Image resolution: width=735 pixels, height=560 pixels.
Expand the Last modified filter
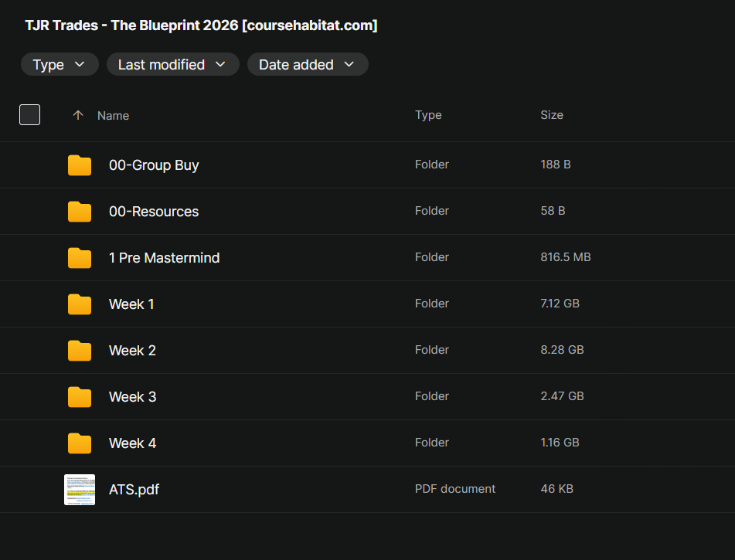click(x=172, y=65)
